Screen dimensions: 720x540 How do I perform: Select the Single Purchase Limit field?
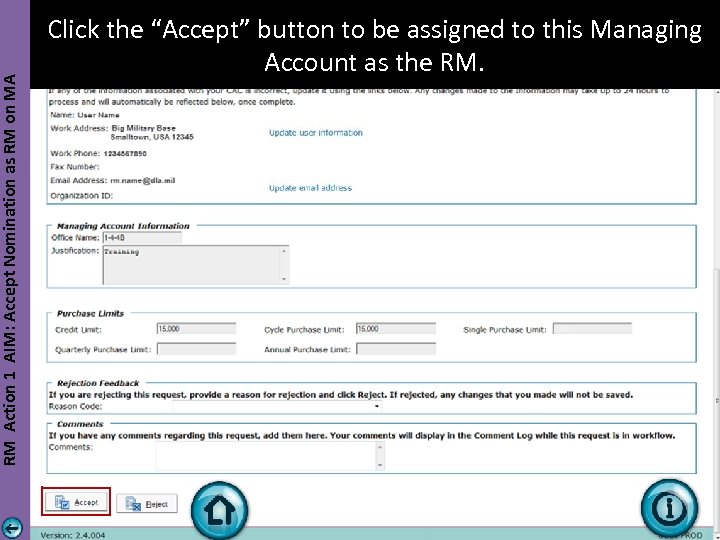pyautogui.click(x=592, y=329)
